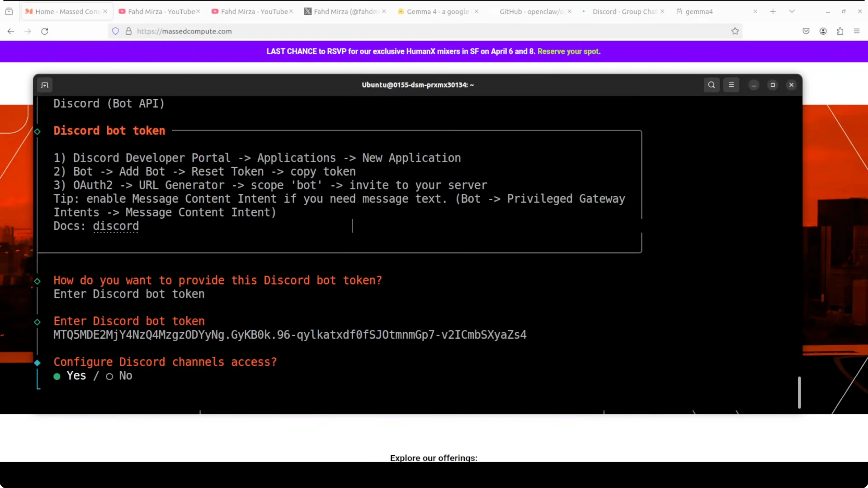Click the site security padlock info
Image resolution: width=868 pixels, height=488 pixels.
pyautogui.click(x=128, y=31)
